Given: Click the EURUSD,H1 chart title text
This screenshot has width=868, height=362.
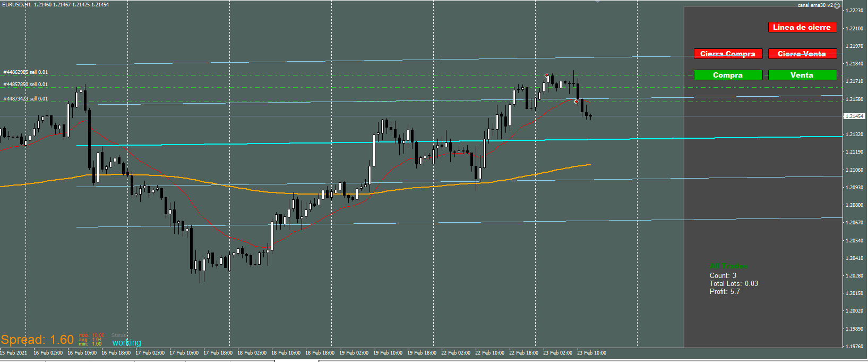Looking at the screenshot, I should (x=16, y=4).
